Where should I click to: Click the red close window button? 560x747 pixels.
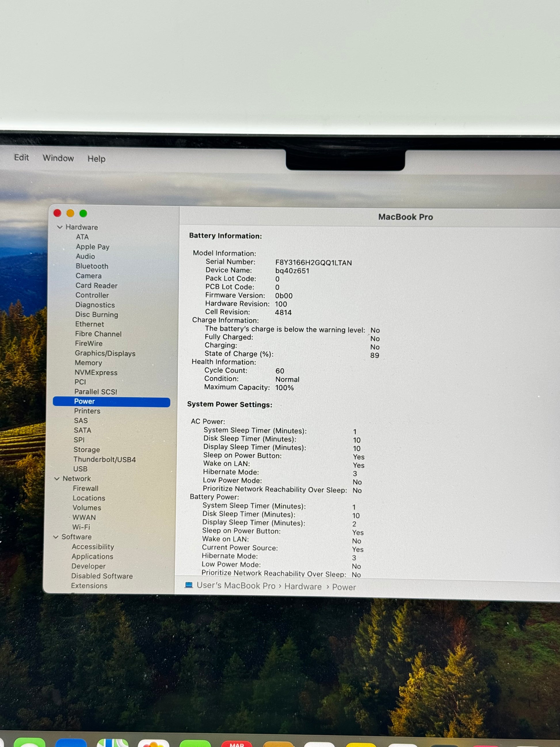pyautogui.click(x=57, y=213)
